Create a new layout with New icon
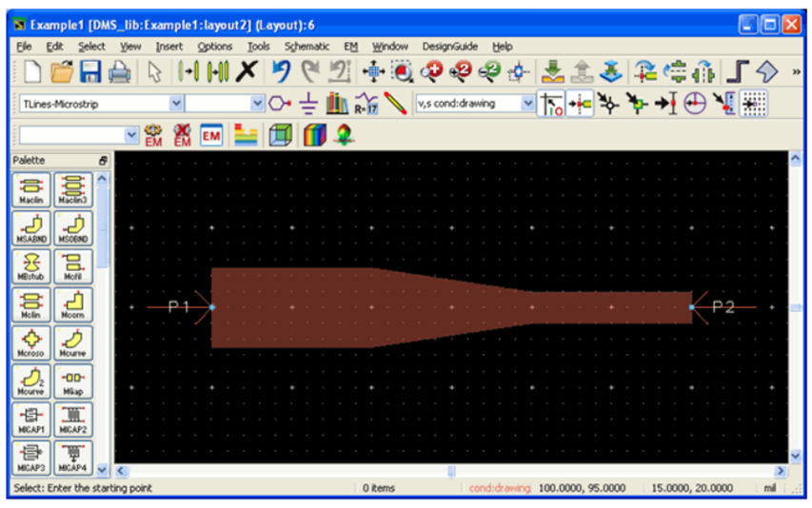This screenshot has height=508, width=812. [32, 71]
